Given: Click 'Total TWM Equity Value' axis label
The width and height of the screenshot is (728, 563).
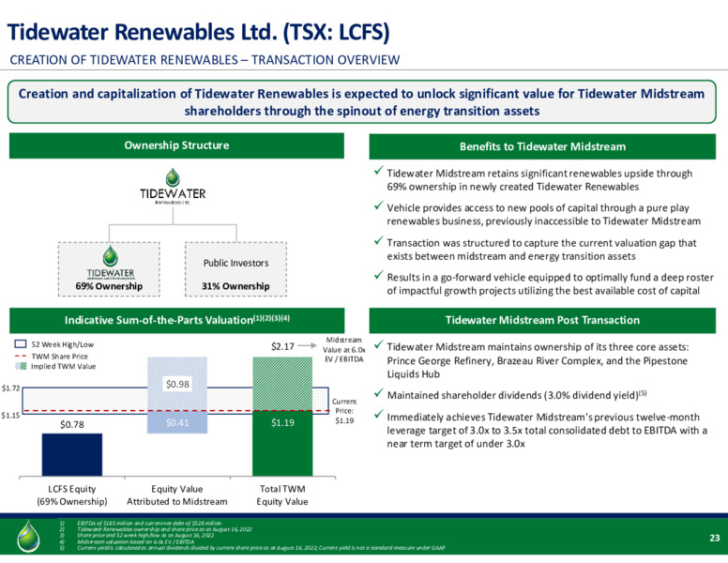Looking at the screenshot, I should (x=282, y=495).
